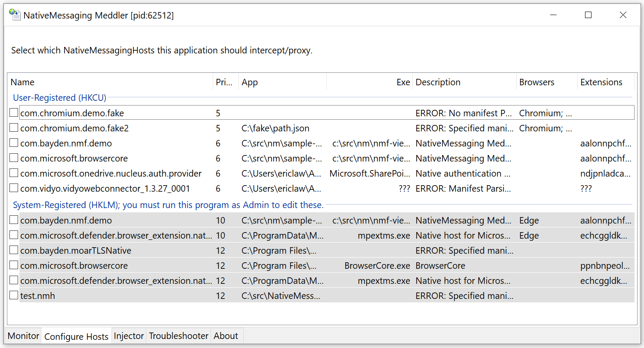644x348 pixels.
Task: Select the com.vidyo.vidyowebconnector_1.3.27_0001 checkbox
Action: (14, 188)
